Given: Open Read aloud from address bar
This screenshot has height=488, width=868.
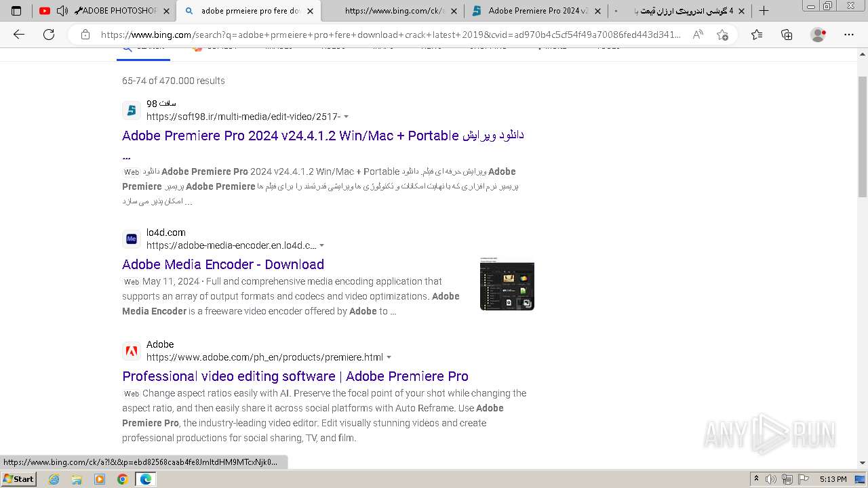Looking at the screenshot, I should [x=698, y=35].
